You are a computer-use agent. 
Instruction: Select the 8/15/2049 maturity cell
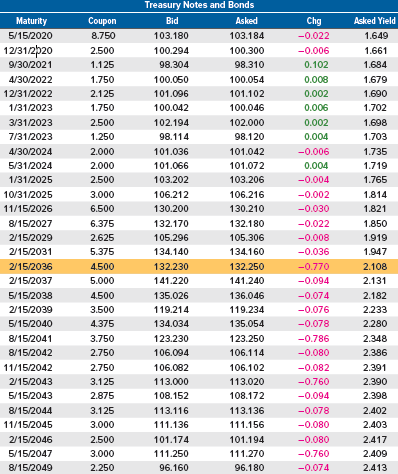[30, 468]
